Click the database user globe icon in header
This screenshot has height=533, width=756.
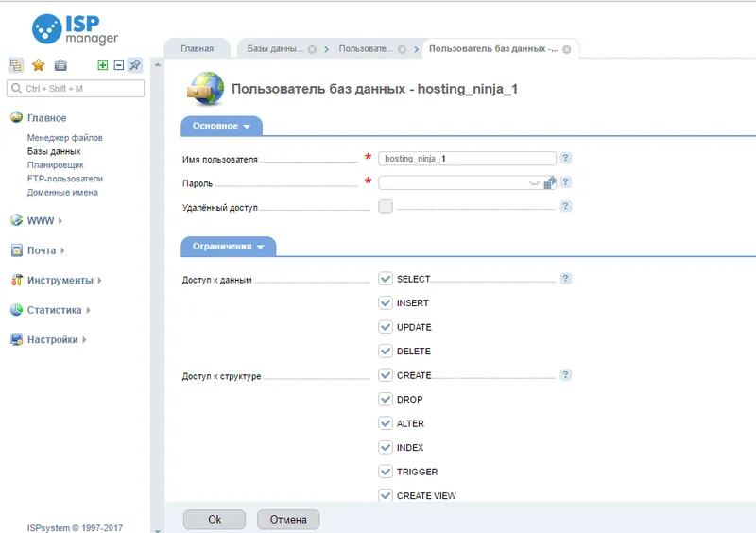205,89
